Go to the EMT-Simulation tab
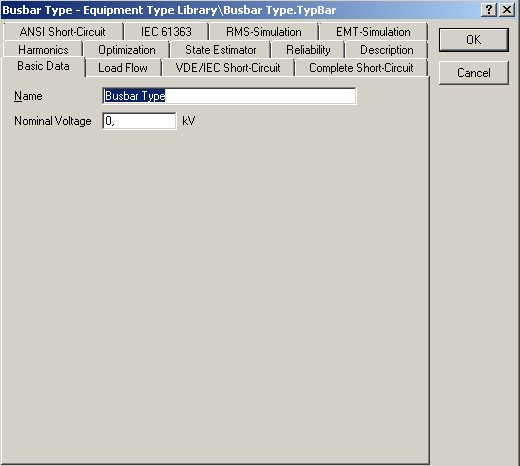Viewport: 520px width, 466px height. 373,32
